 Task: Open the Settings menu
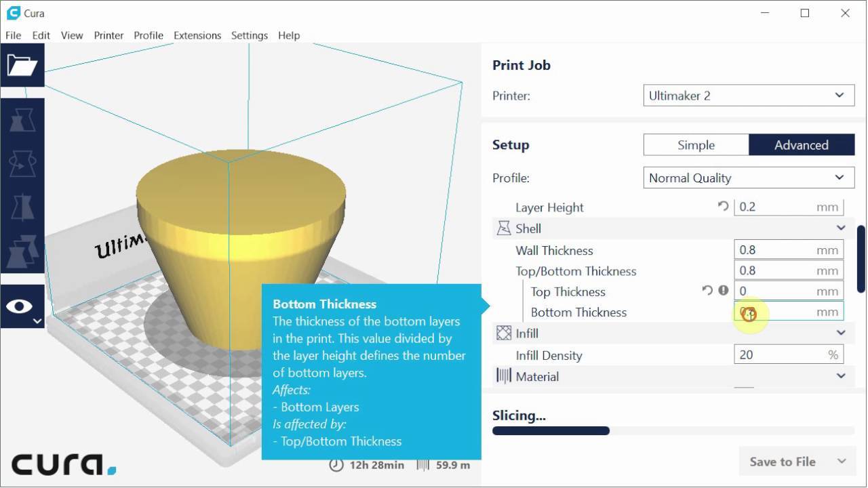click(250, 35)
